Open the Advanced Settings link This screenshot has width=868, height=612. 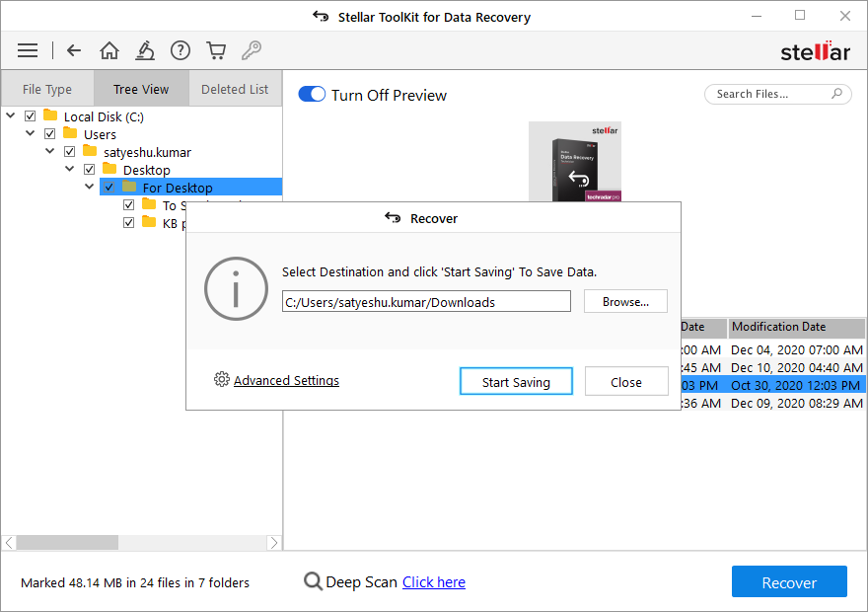pyautogui.click(x=286, y=380)
